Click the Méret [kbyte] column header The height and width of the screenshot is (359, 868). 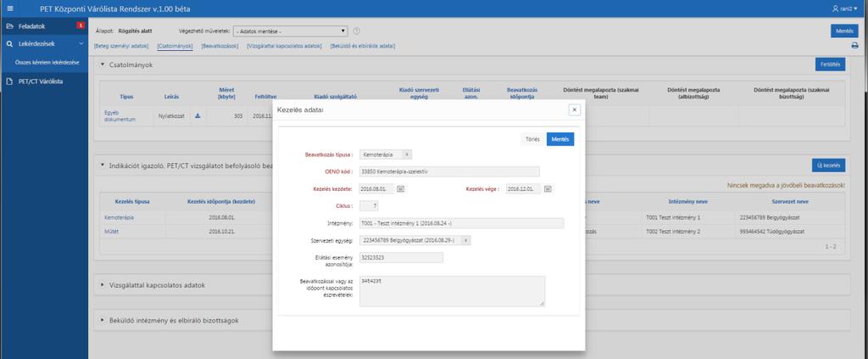coord(227,93)
